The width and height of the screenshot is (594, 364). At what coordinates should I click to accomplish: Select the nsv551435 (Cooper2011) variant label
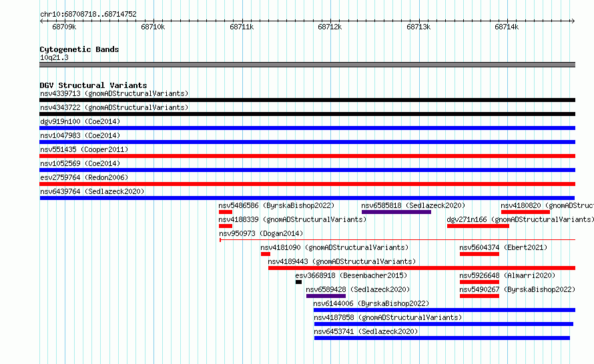point(84,149)
